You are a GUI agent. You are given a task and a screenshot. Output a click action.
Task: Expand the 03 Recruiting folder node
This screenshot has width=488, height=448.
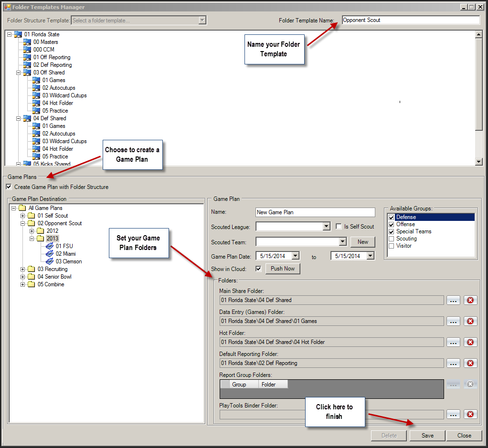click(23, 269)
